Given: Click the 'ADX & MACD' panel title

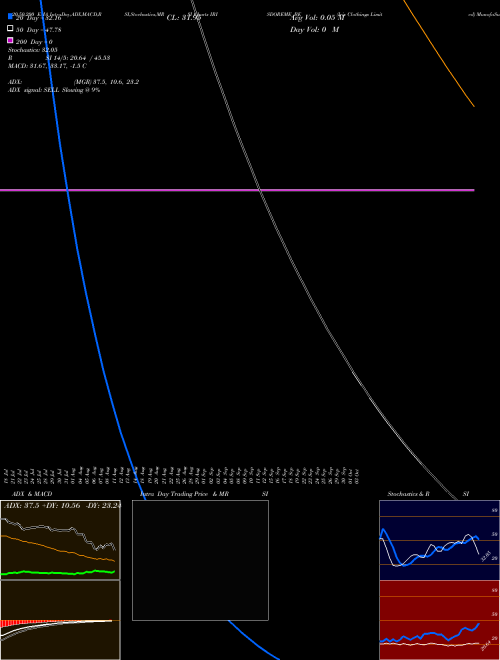Looking at the screenshot, I should pos(32,494).
